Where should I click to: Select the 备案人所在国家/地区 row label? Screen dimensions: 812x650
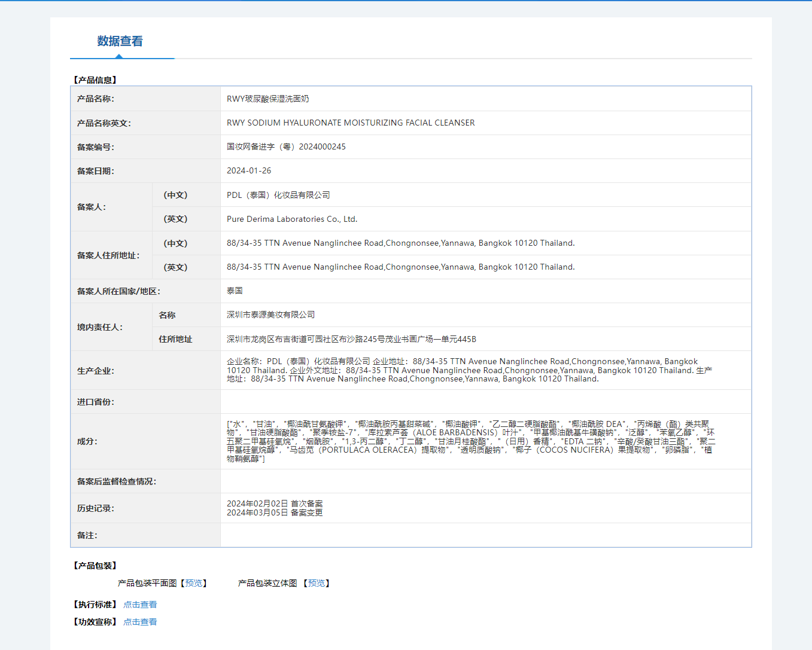click(x=118, y=291)
